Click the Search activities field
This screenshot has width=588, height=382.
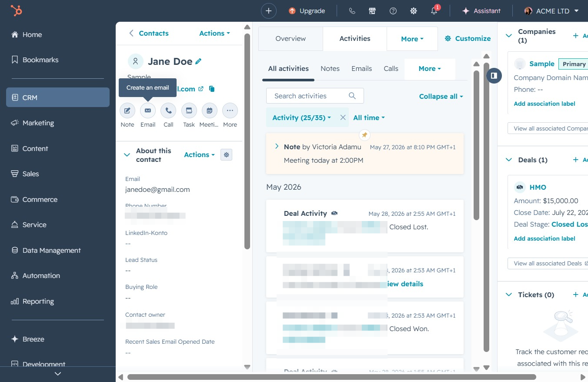point(315,96)
